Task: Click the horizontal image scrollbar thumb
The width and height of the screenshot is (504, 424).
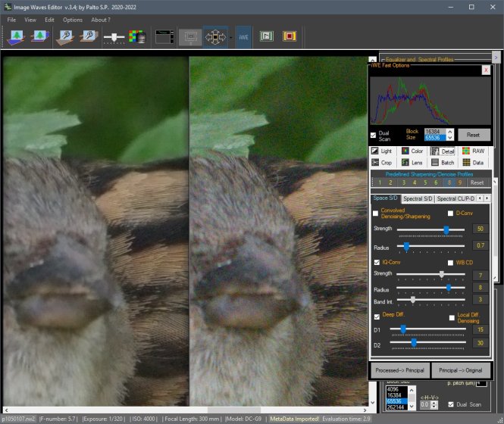Action: pos(234,410)
